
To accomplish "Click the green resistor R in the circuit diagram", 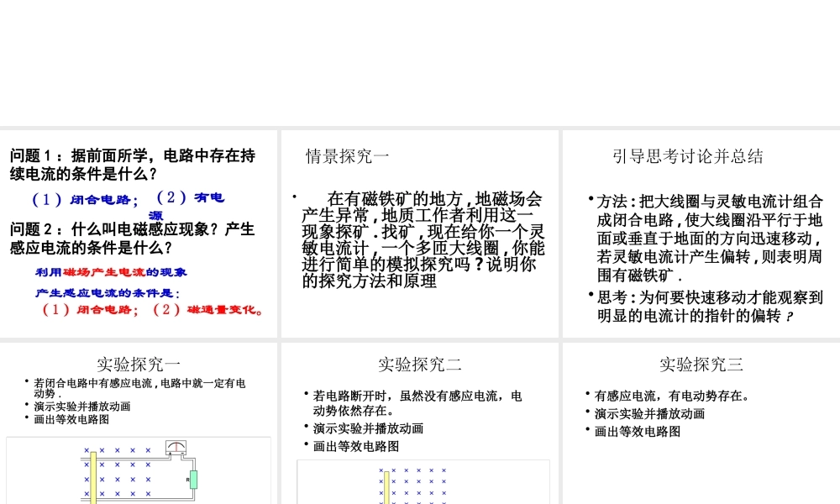I will pyautogui.click(x=193, y=479).
